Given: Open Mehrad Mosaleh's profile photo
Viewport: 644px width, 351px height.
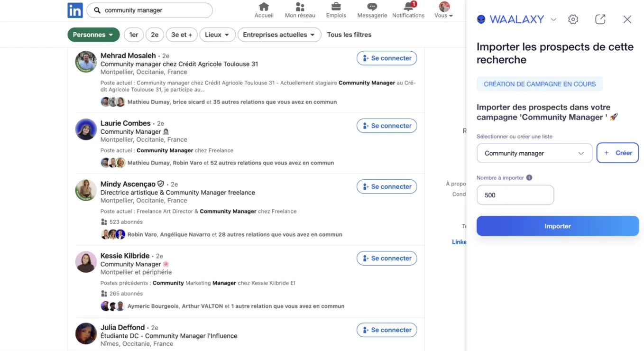Looking at the screenshot, I should 86,62.
